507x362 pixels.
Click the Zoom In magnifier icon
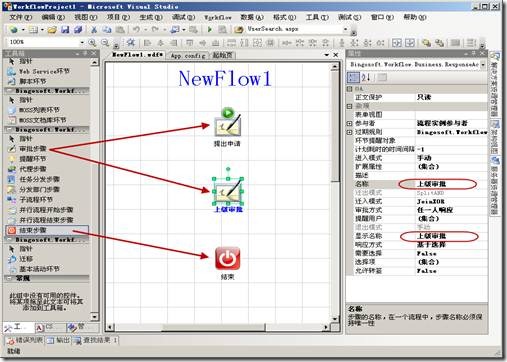click(x=92, y=42)
